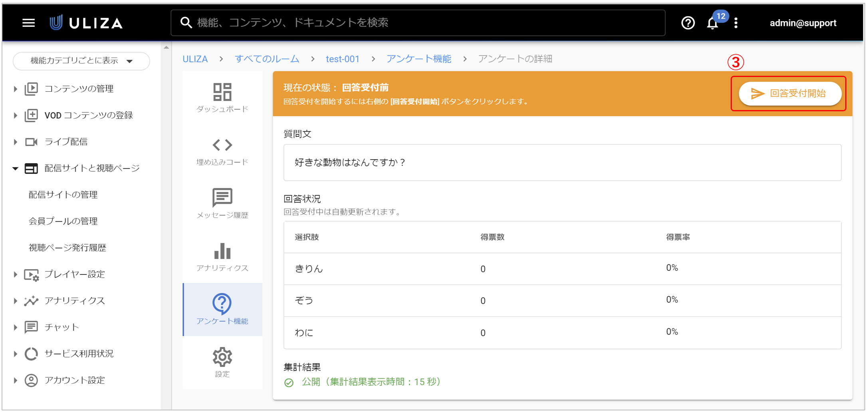
Task: Expand VOD コンテンツの登録 tree arrow
Action: (x=15, y=115)
